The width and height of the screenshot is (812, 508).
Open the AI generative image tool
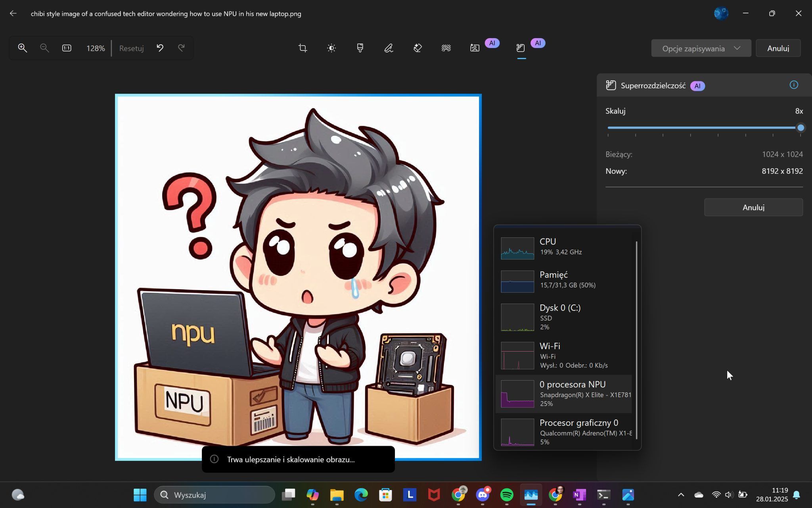[475, 48]
